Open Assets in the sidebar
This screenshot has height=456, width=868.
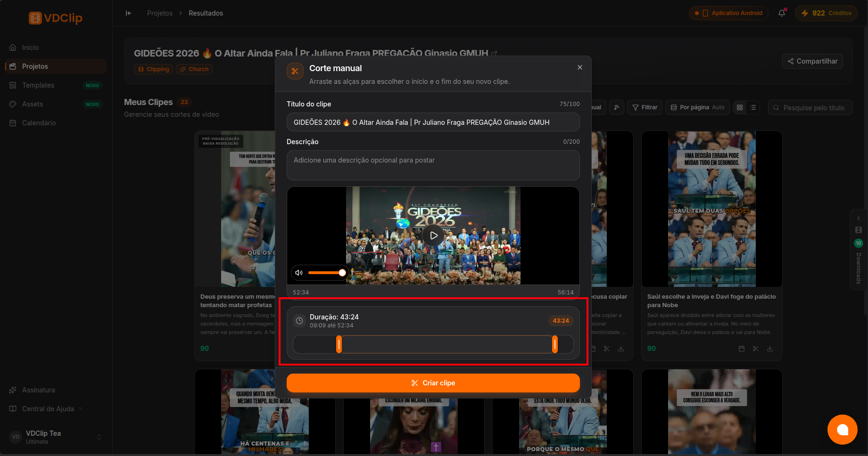click(56, 104)
